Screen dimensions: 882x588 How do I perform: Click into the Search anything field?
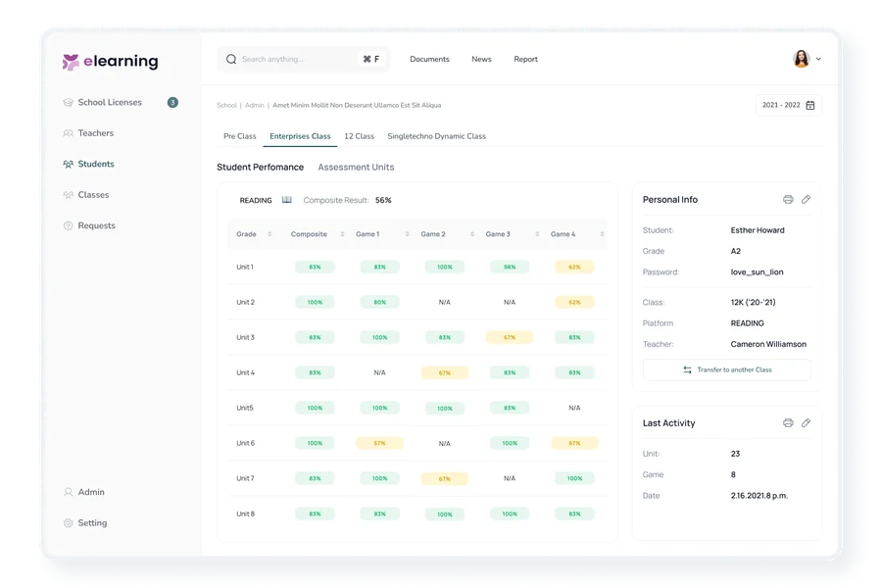point(294,60)
